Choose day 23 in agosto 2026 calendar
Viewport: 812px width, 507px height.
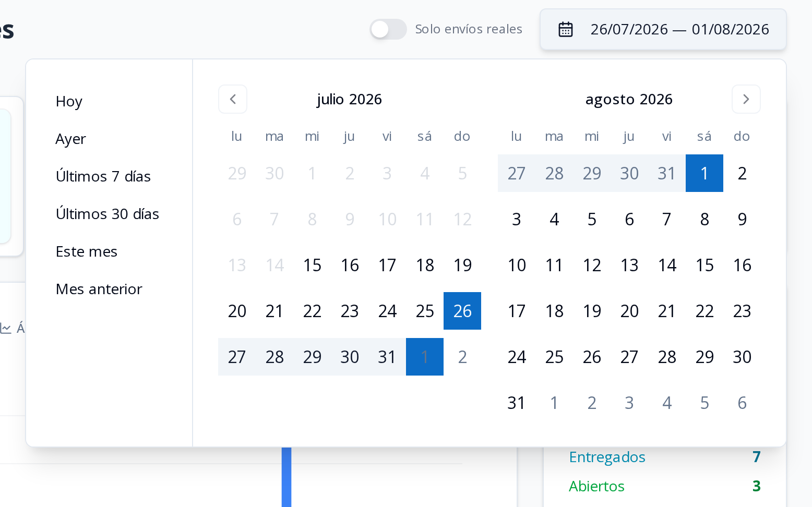pos(742,311)
